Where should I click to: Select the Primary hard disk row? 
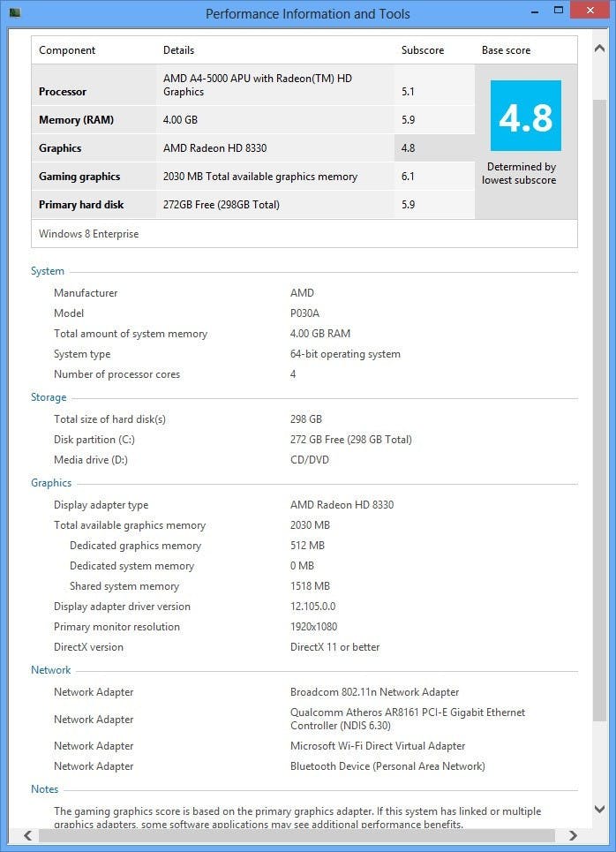coord(81,205)
